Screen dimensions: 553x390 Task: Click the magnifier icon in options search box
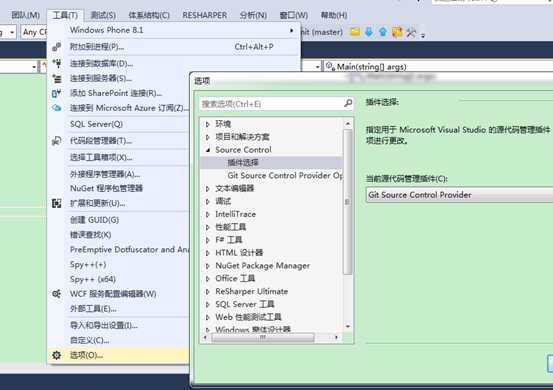click(x=348, y=103)
